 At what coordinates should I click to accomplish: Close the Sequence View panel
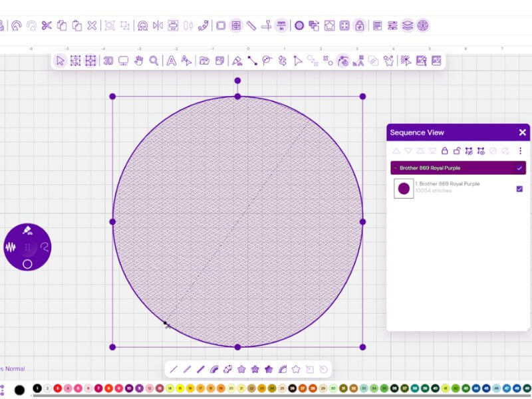[x=523, y=132]
